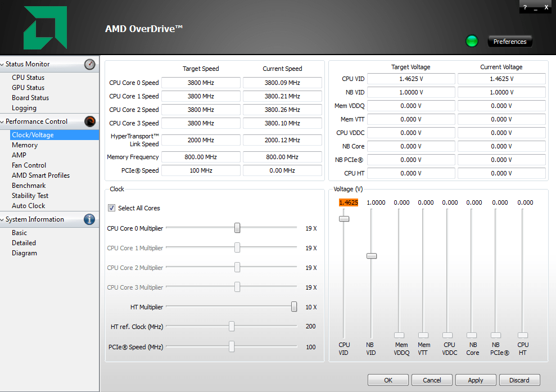
Task: Open the Memory settings page
Action: 25,145
